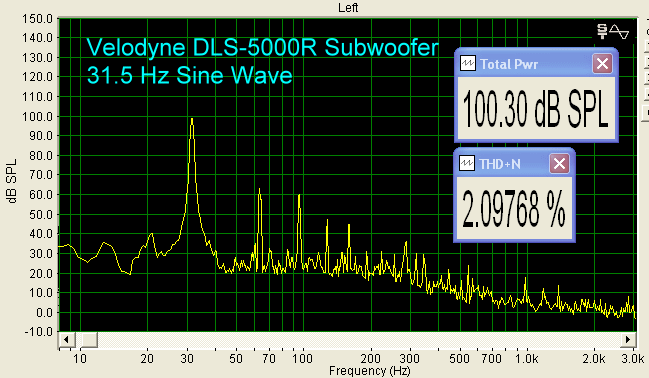Close the Total Pwr readout window
The image size is (649, 378).
pos(602,63)
